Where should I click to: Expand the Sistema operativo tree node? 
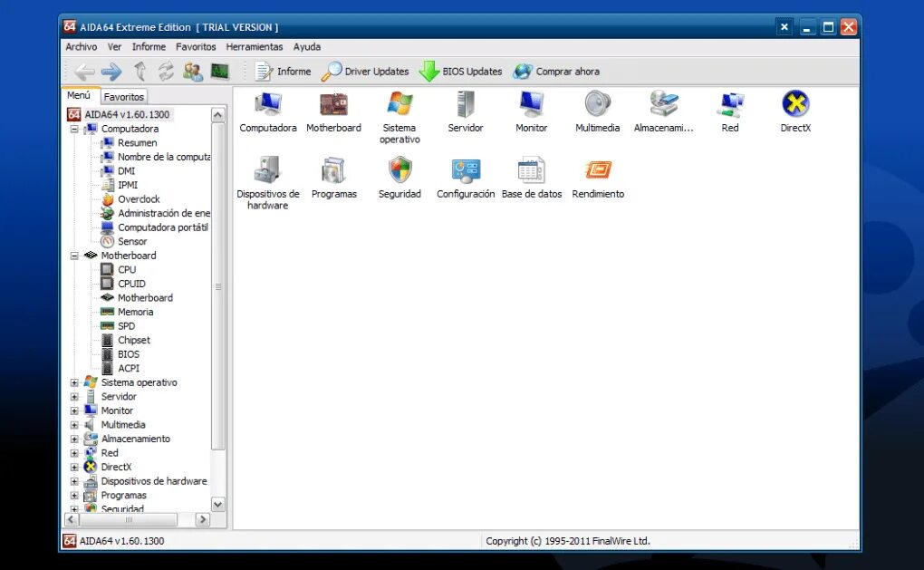coord(74,382)
